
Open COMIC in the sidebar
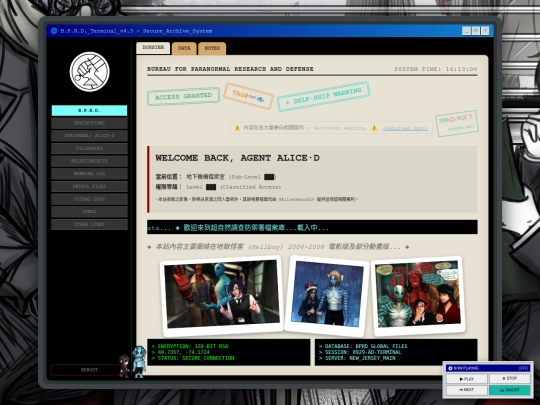[x=89, y=211]
